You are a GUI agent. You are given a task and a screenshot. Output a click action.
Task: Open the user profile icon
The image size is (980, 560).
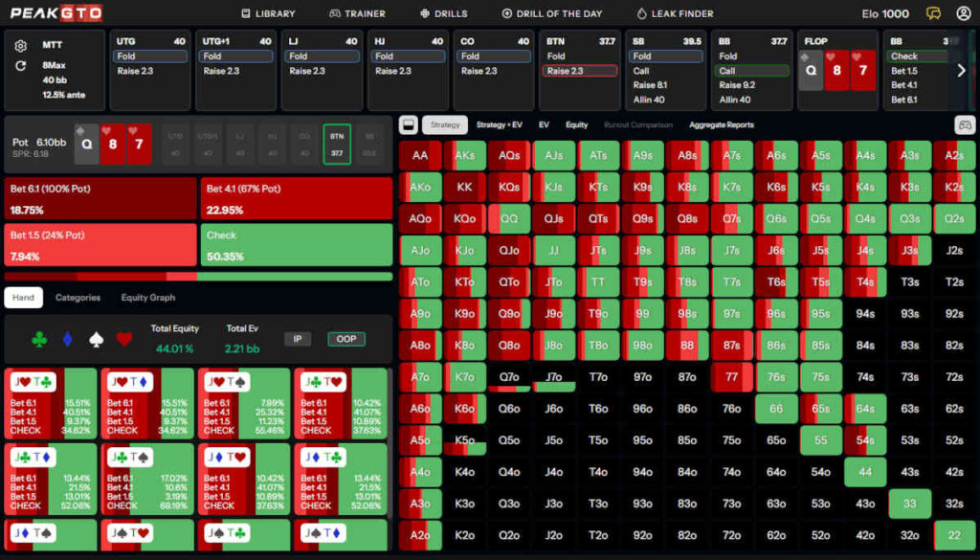(x=963, y=13)
